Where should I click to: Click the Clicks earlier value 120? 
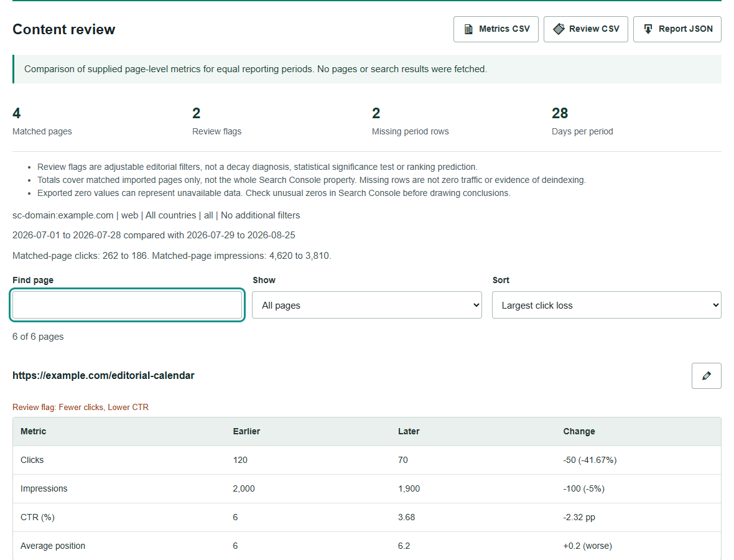pos(240,460)
